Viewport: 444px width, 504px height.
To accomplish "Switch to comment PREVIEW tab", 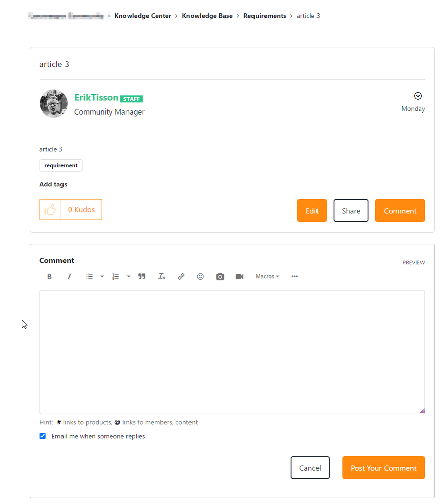I will [x=413, y=263].
